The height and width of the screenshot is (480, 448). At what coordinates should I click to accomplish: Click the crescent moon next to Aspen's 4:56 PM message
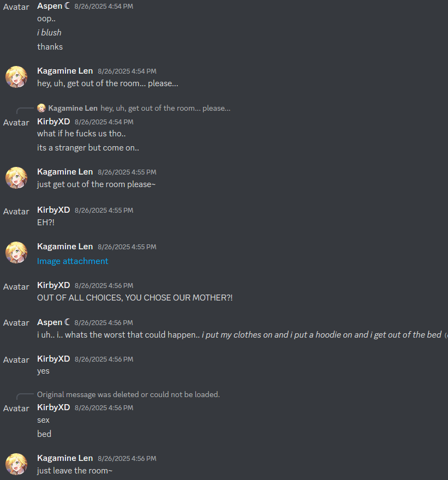[67, 322]
